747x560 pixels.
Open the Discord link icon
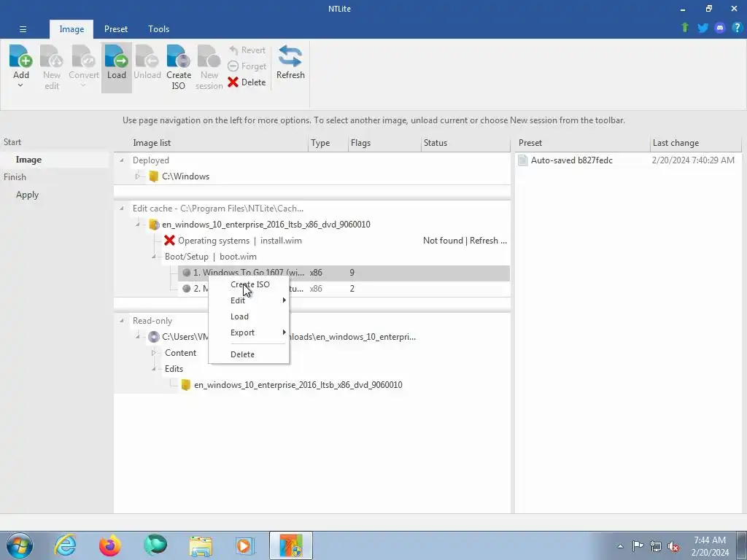point(720,28)
